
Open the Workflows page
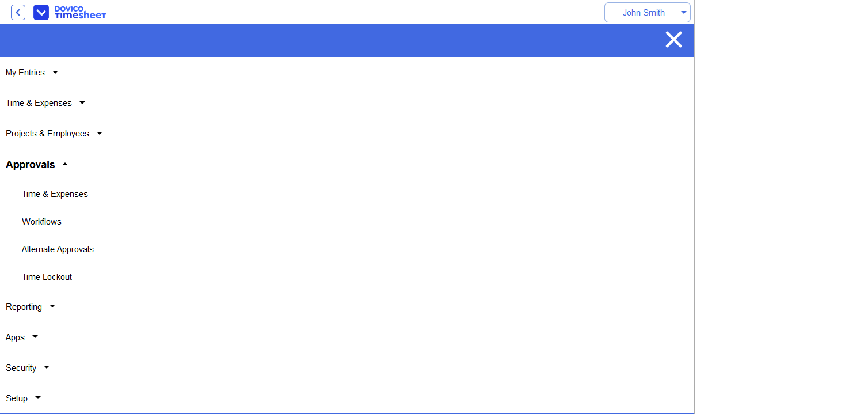(x=41, y=222)
